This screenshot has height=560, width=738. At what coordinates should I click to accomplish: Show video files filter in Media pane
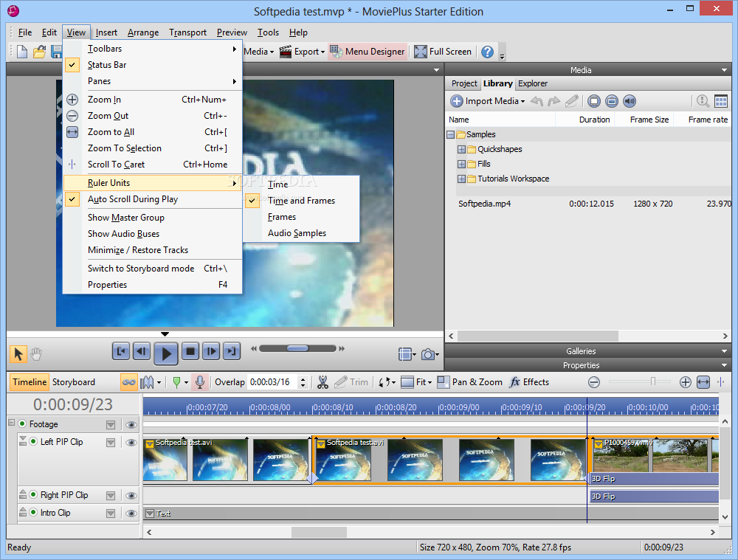coord(594,101)
